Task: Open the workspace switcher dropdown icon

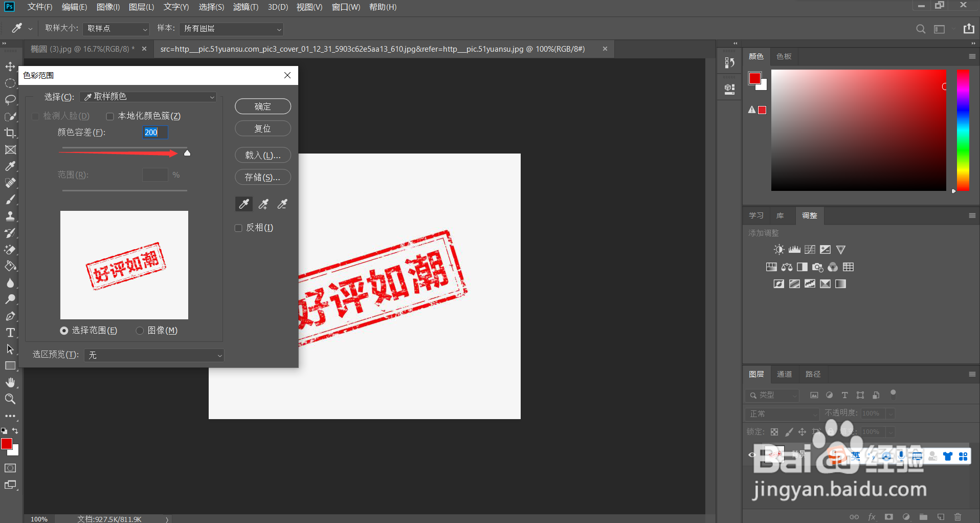Action: [x=940, y=29]
